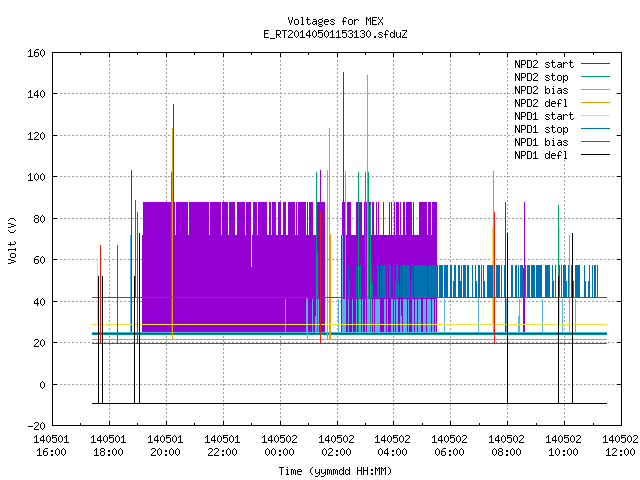Click the '140501 22:00' time tick label
640x480 pixels.
(x=222, y=446)
